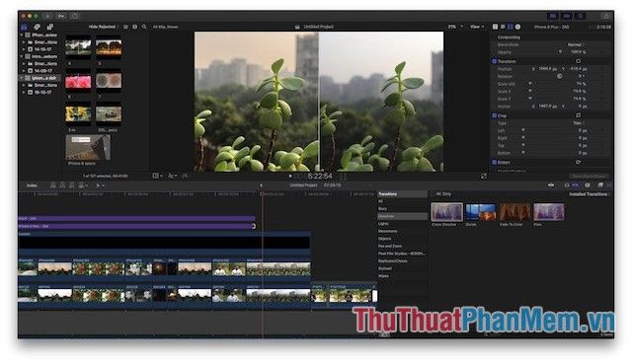The height and width of the screenshot is (364, 632).
Task: Toggle the Transform checkbox
Action: [x=495, y=61]
